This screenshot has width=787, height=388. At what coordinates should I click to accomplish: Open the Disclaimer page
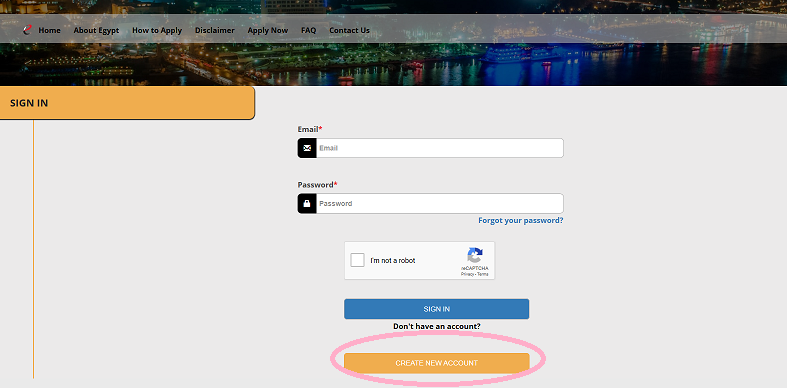[215, 30]
